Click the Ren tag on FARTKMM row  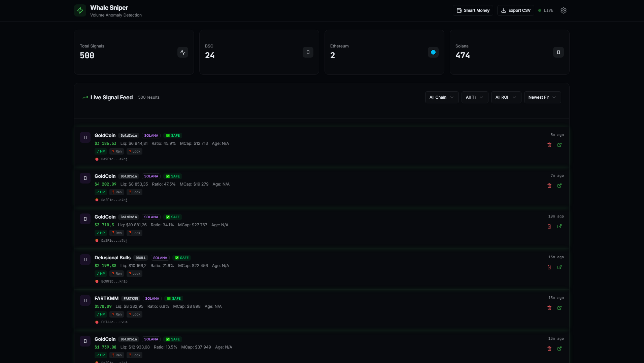tap(116, 315)
